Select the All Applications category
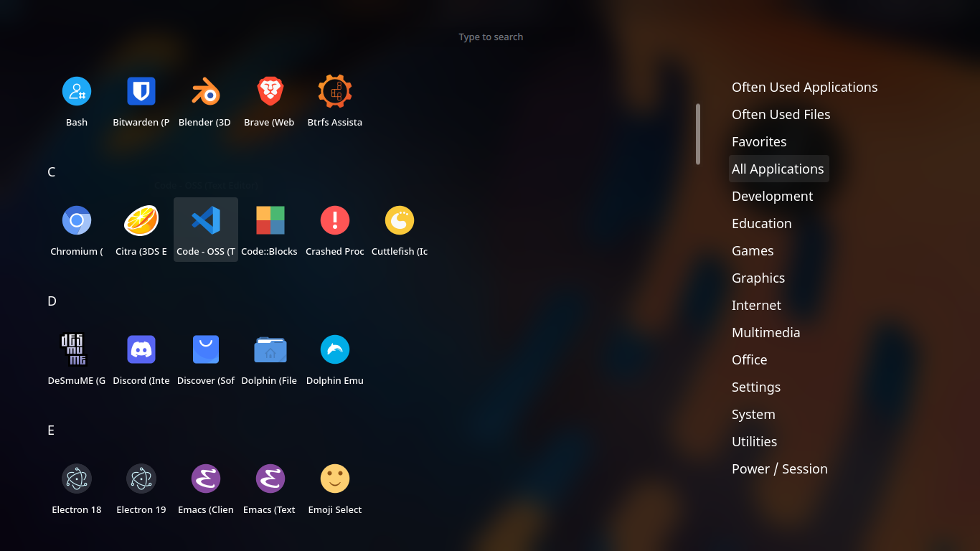Image resolution: width=980 pixels, height=551 pixels. pyautogui.click(x=778, y=169)
